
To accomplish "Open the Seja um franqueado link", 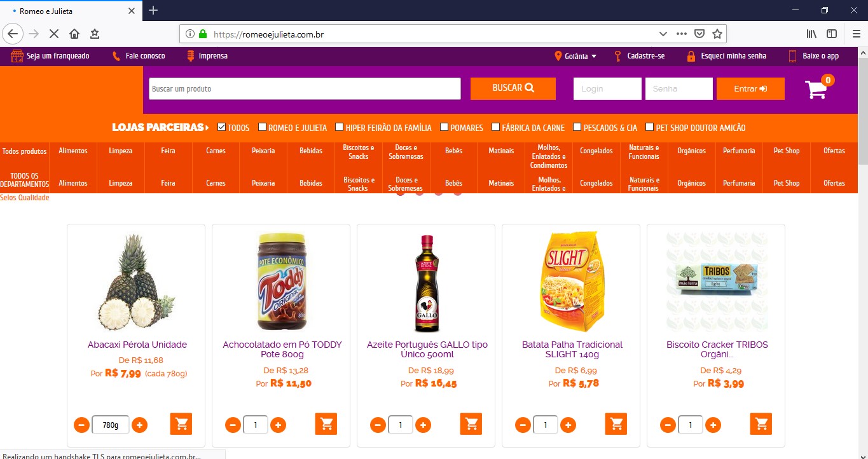I will pyautogui.click(x=50, y=56).
